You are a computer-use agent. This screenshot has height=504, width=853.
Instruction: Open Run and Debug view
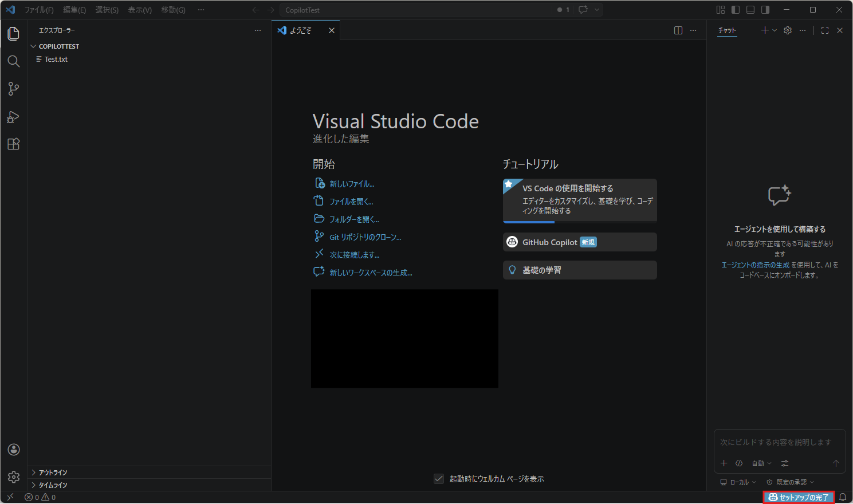point(14,117)
